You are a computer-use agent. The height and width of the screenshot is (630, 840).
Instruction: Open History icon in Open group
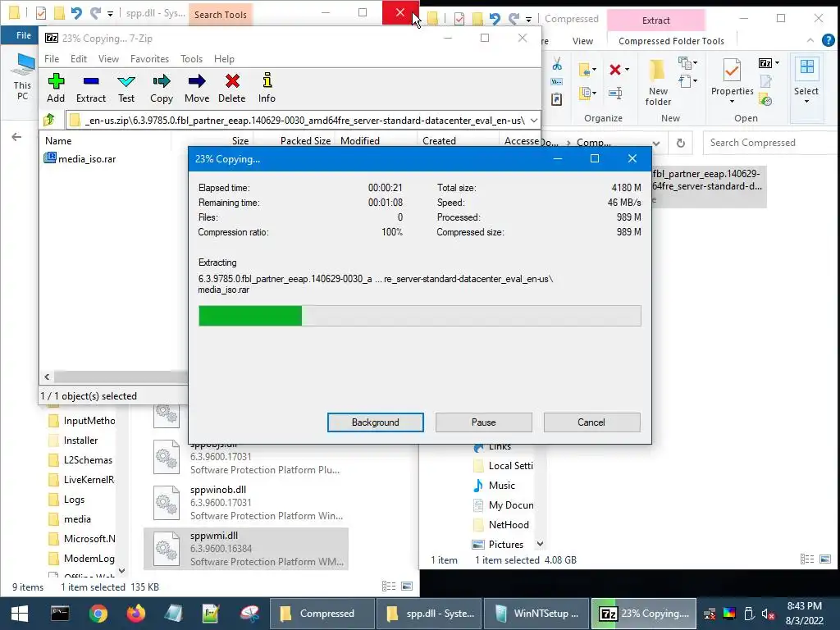pyautogui.click(x=766, y=99)
